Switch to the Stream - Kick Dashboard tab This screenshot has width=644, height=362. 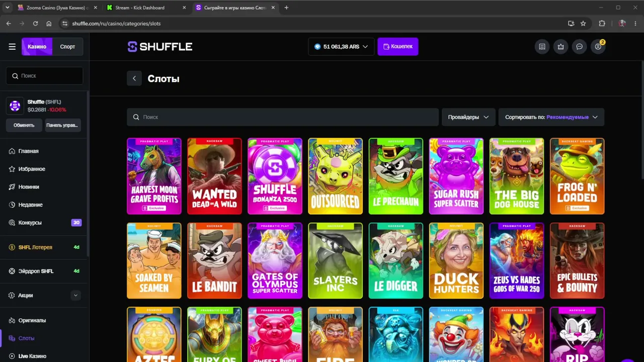[x=147, y=8]
